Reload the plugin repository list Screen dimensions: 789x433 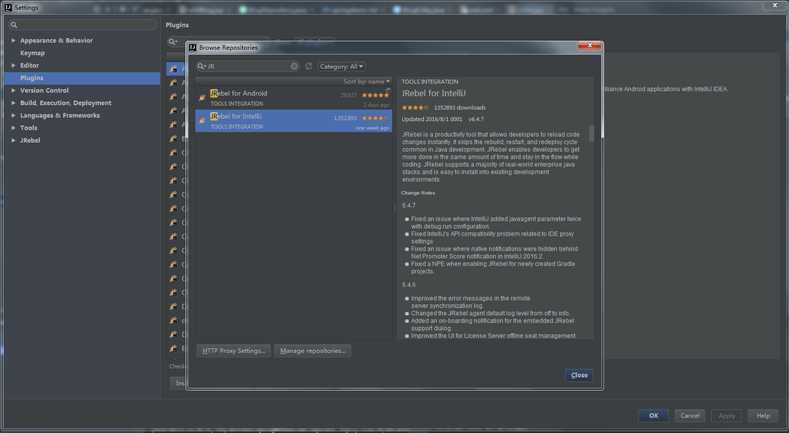[308, 66]
